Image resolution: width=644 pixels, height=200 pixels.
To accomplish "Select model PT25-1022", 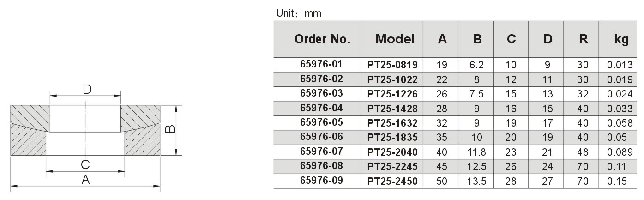I will (392, 79).
